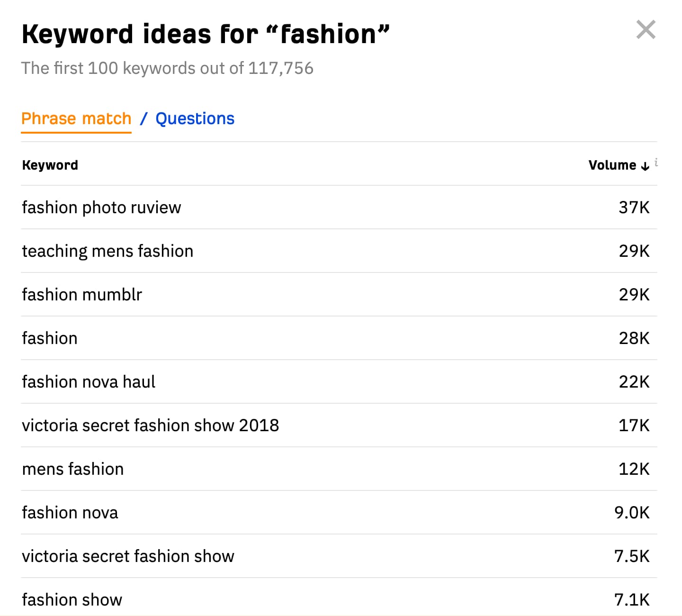This screenshot has width=682, height=616.
Task: Open the keyword 'fashion photo ruview'
Action: 101,207
